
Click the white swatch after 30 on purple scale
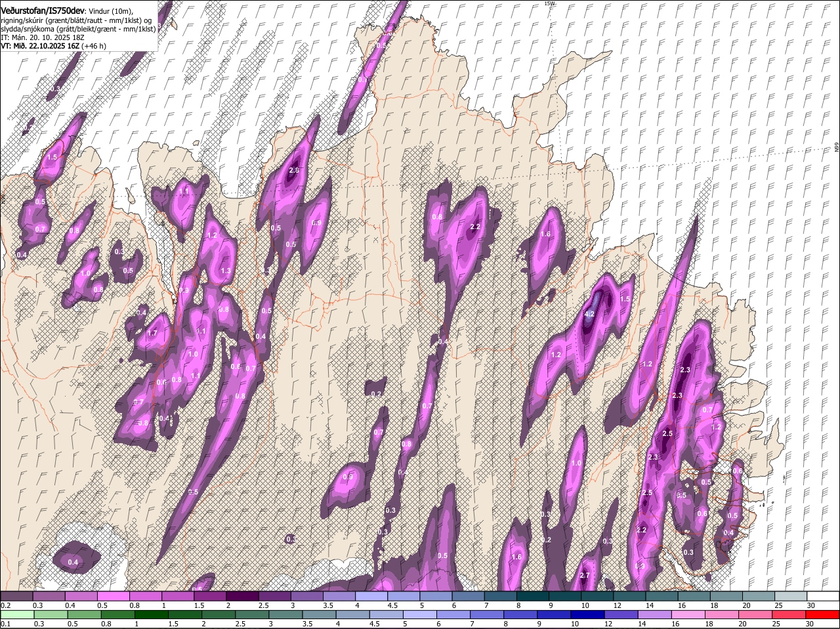[823, 596]
